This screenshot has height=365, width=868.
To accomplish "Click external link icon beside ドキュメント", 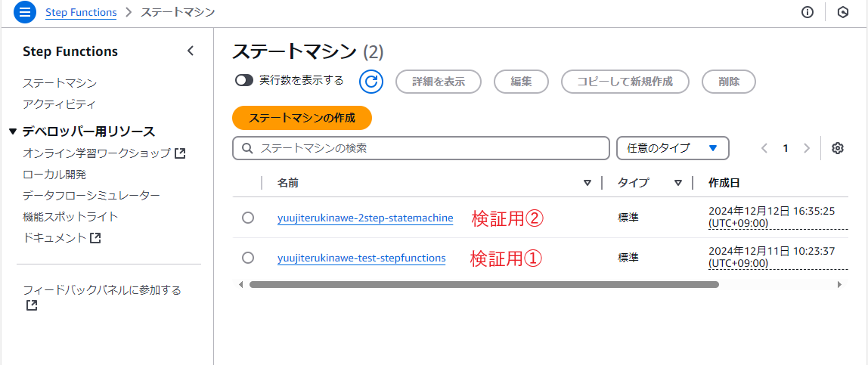I will pos(95,238).
